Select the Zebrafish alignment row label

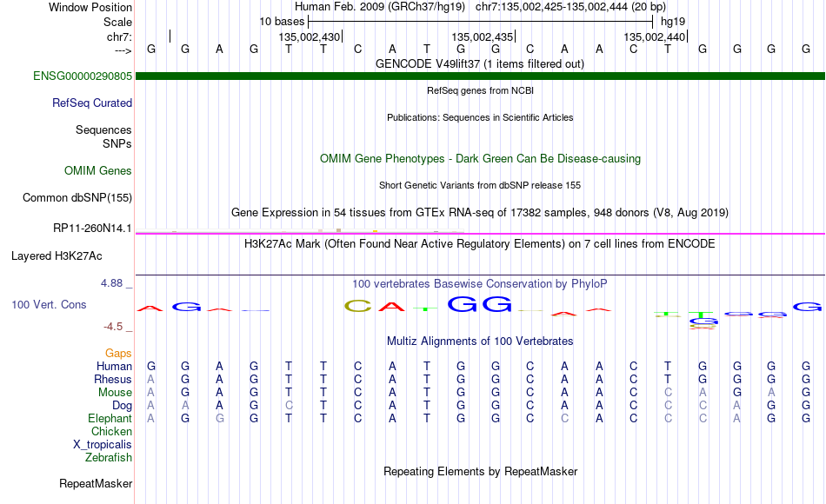click(109, 457)
